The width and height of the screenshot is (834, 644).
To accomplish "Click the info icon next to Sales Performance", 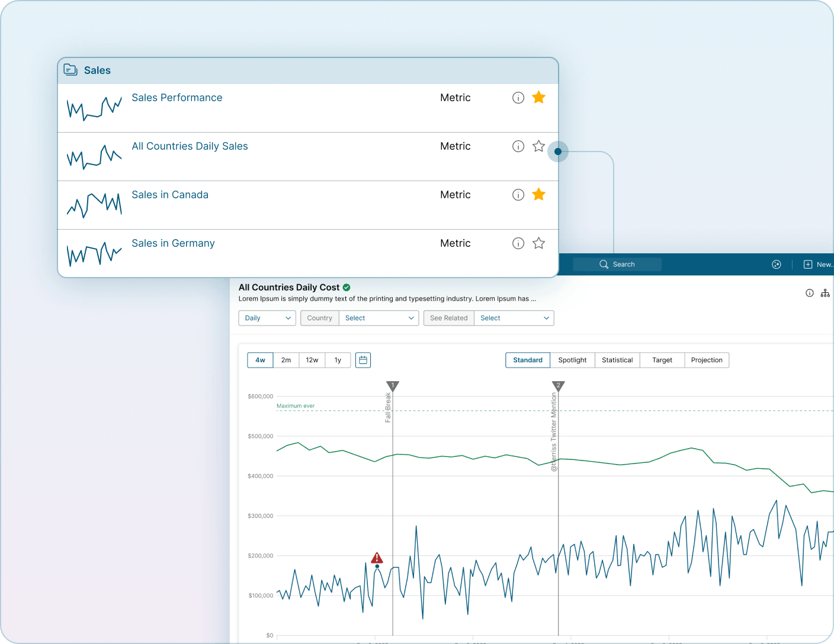I will (x=518, y=97).
